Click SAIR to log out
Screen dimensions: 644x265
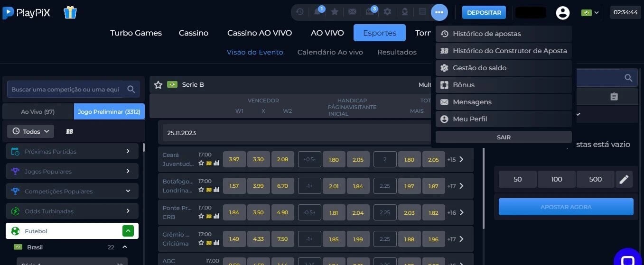(x=504, y=137)
